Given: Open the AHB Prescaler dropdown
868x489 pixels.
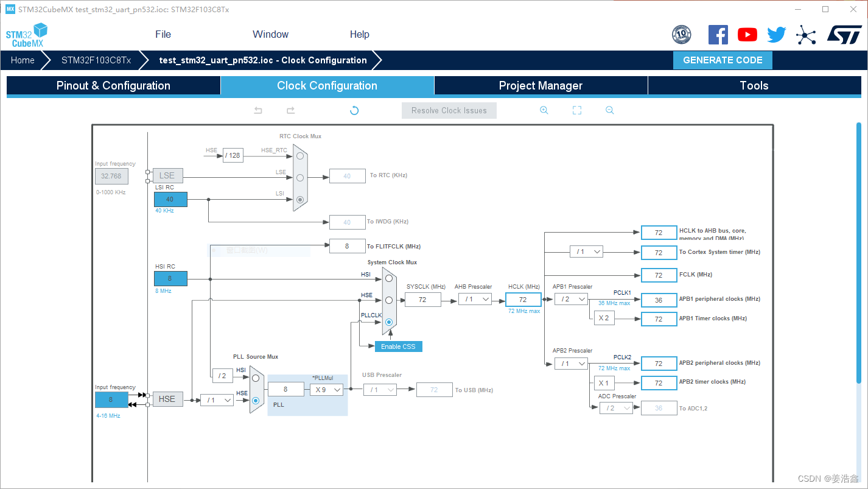Looking at the screenshot, I should point(475,299).
